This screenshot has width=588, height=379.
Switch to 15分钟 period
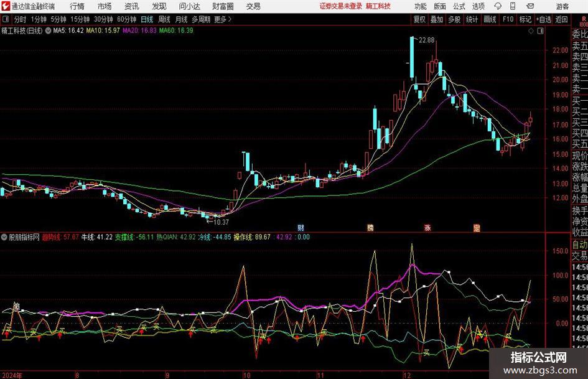[x=80, y=19]
